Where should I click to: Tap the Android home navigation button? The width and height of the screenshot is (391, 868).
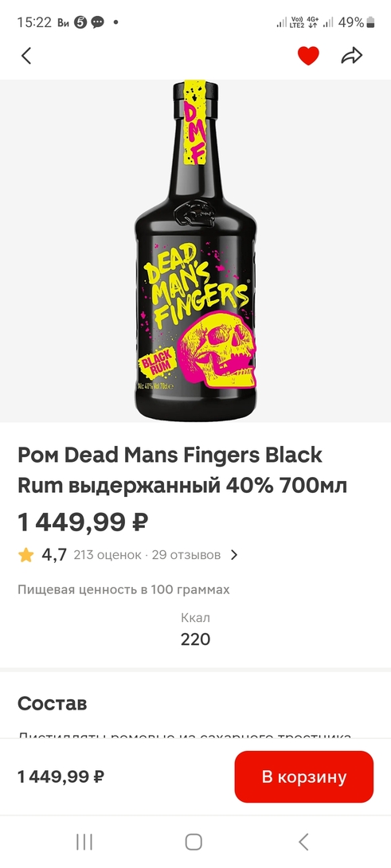(194, 842)
